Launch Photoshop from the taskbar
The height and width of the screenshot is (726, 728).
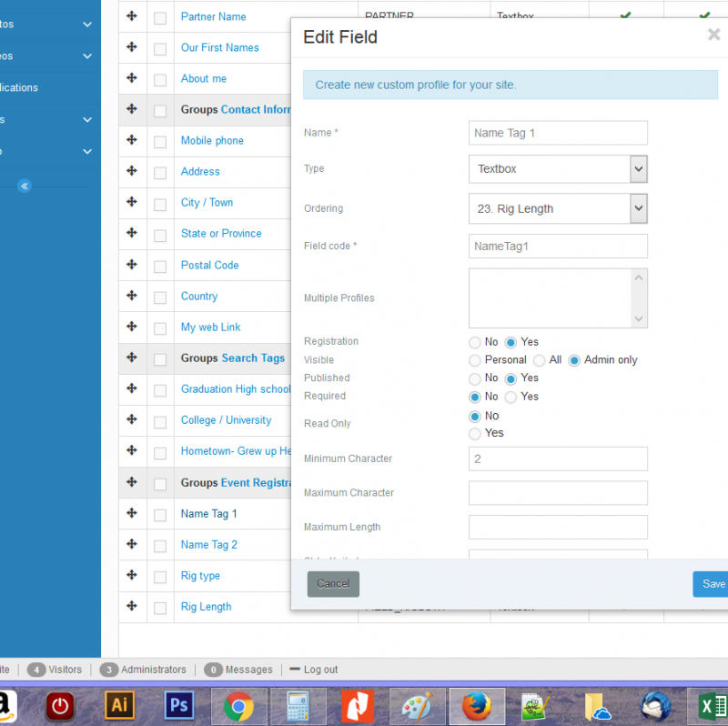point(179,705)
